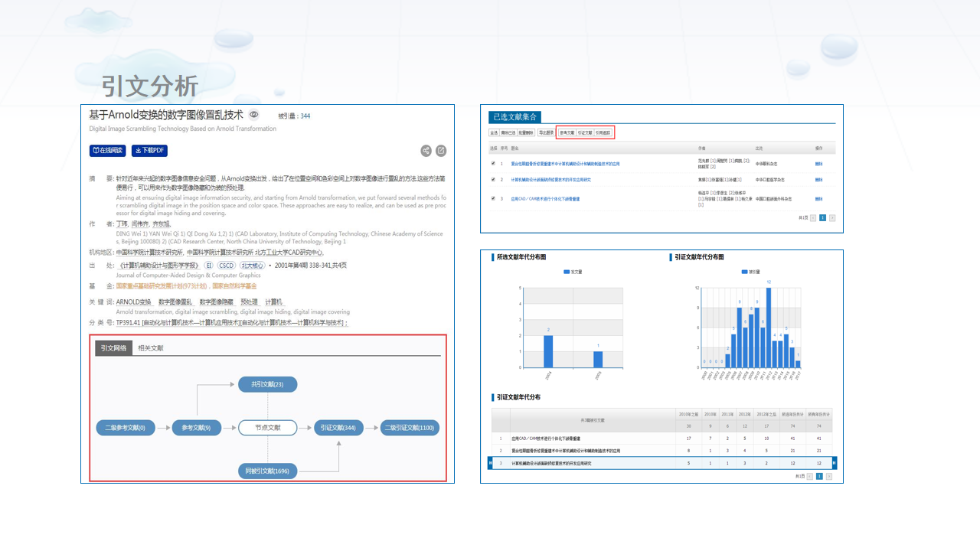Screen dimensions: 980x551
Task: Open the 同被引文献(1696) node
Action: pyautogui.click(x=267, y=471)
